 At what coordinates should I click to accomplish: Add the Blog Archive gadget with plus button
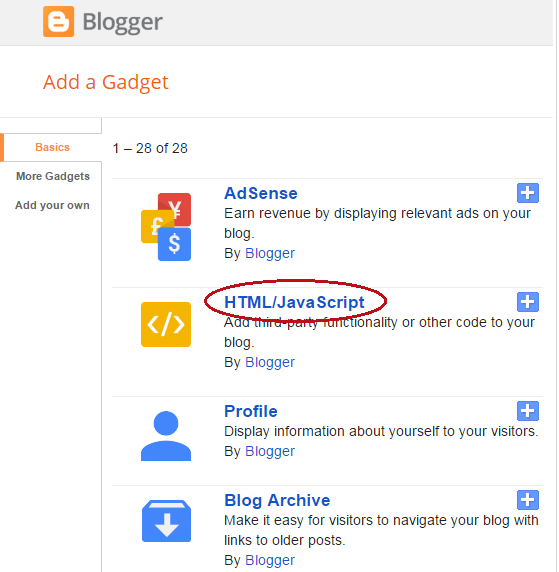point(528,500)
